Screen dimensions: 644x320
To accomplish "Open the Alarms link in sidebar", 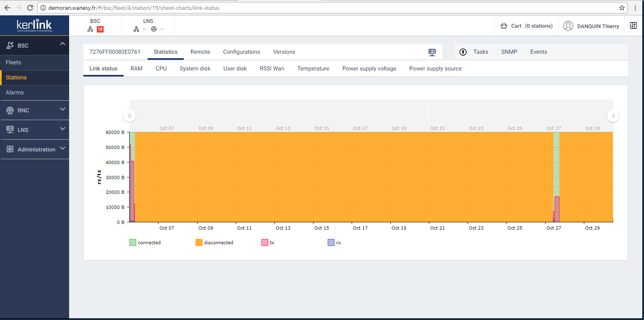I will pyautogui.click(x=15, y=93).
